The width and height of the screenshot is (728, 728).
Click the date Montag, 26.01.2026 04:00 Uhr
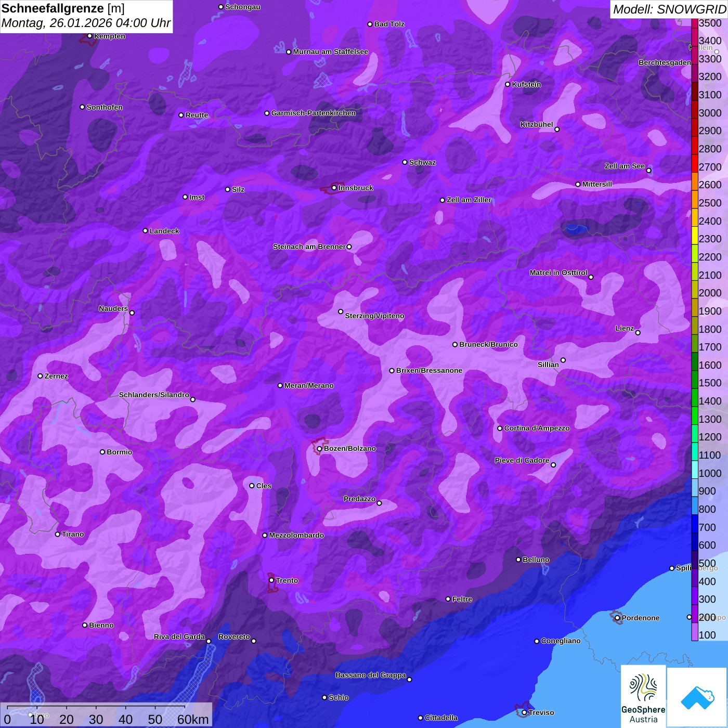[86, 23]
